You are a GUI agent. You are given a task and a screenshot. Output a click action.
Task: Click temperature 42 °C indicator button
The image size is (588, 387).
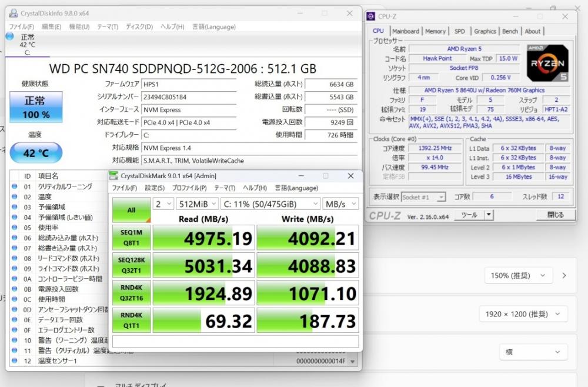click(x=36, y=153)
